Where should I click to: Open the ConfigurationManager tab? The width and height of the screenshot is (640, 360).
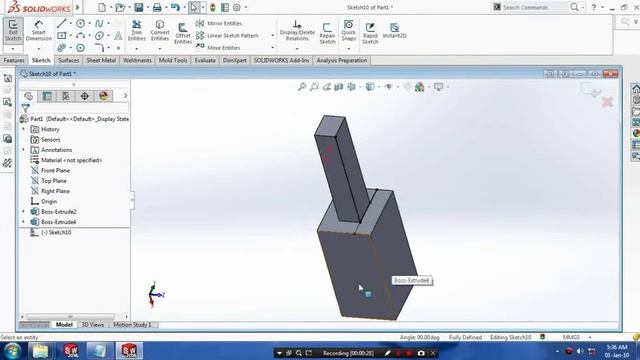point(66,96)
